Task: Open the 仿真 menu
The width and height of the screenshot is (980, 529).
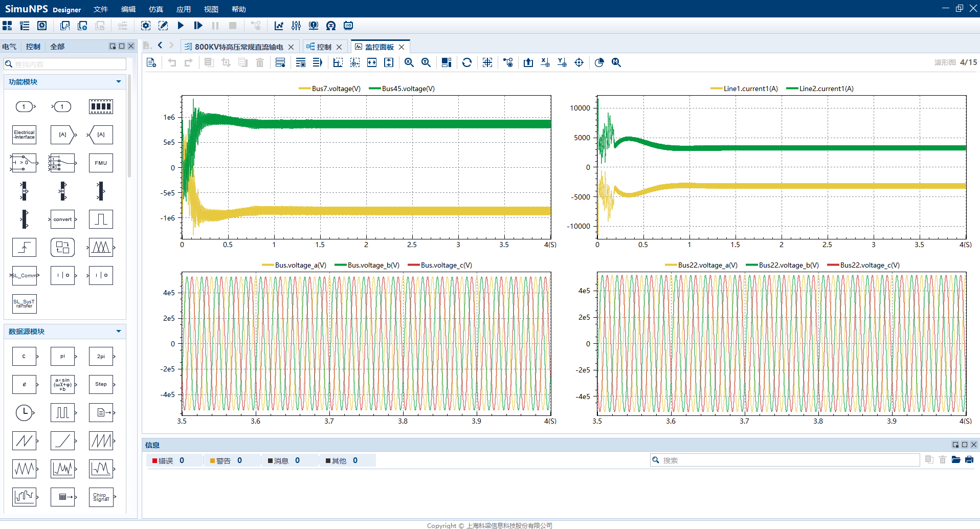Action: pyautogui.click(x=156, y=9)
